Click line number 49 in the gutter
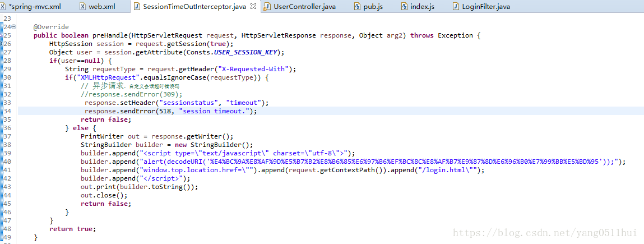The height and width of the screenshot is (244, 644). (x=7, y=237)
